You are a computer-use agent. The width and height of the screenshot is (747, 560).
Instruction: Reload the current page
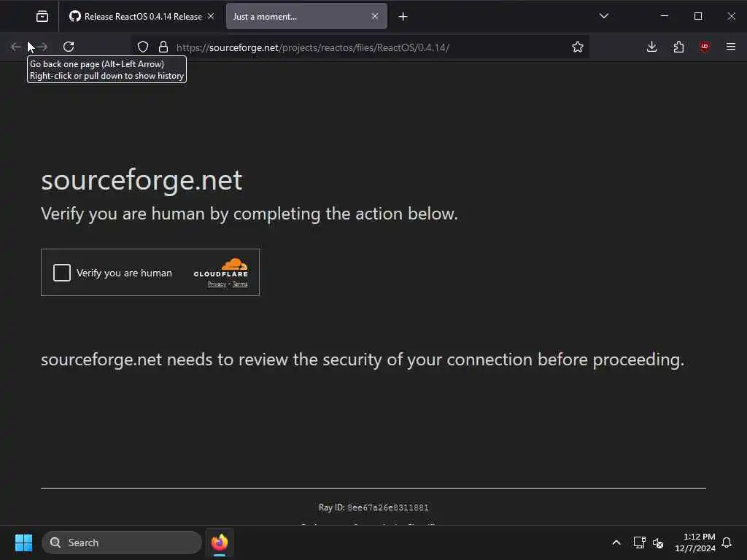[x=69, y=47]
